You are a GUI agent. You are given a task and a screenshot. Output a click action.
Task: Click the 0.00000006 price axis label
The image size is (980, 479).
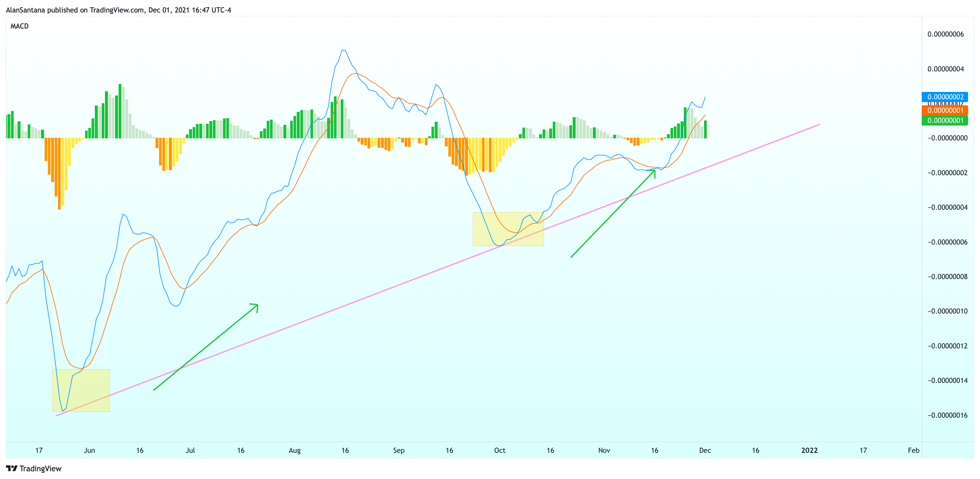pos(946,34)
